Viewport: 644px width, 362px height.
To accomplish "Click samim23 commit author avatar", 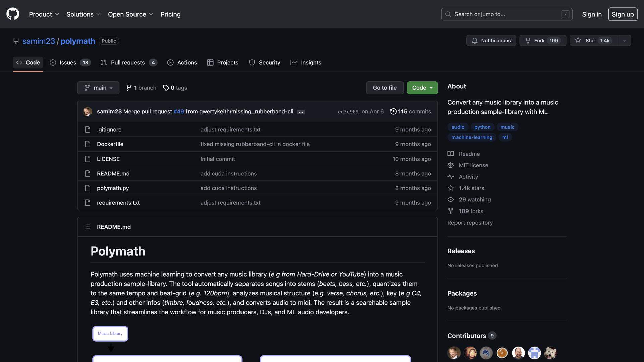I will click(88, 111).
